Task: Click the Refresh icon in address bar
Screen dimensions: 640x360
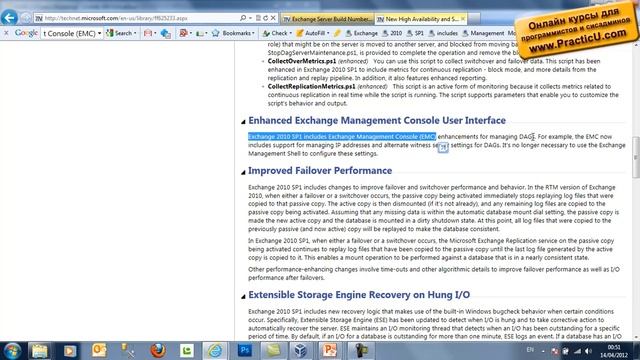Action: (265, 18)
